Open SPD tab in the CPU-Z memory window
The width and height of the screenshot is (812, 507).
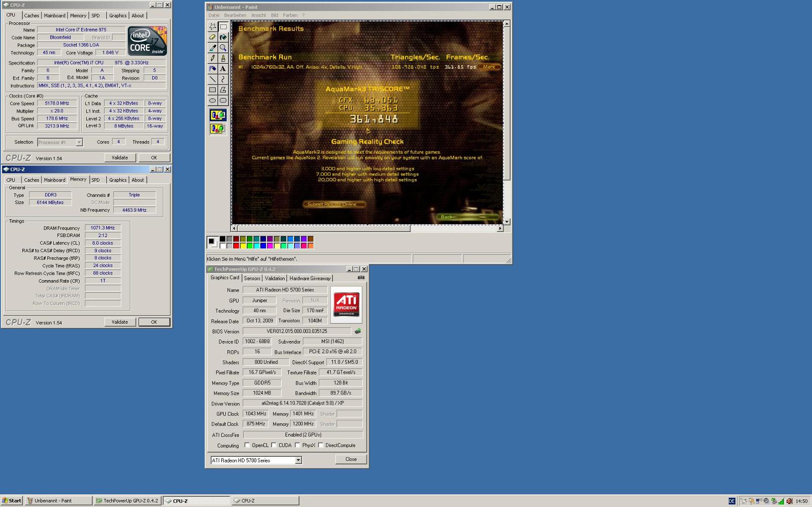[x=95, y=180]
